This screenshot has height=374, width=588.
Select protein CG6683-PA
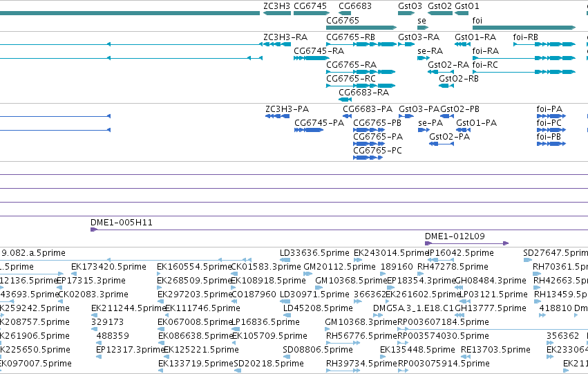[x=368, y=109]
